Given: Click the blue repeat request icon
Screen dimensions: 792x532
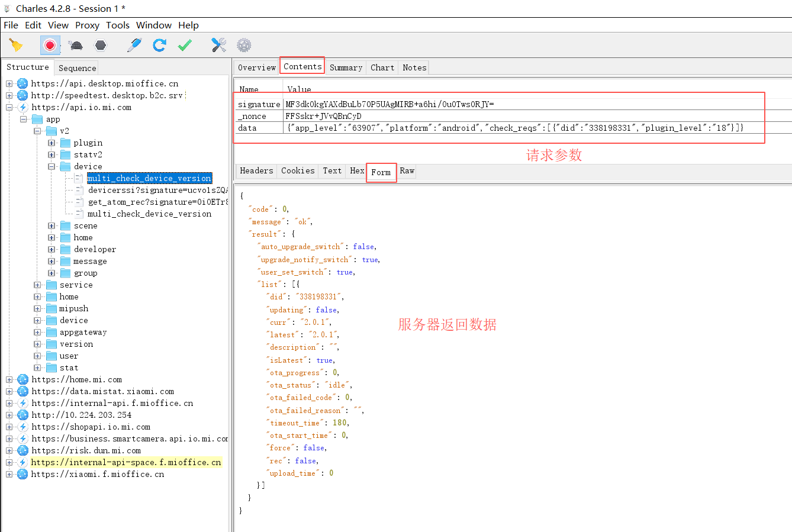Looking at the screenshot, I should 160,45.
